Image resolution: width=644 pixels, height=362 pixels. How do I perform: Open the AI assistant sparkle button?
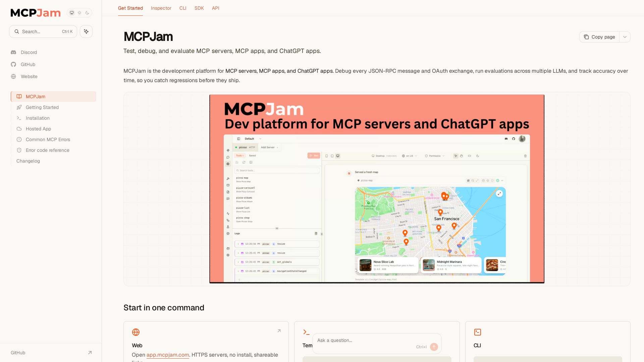tap(86, 32)
